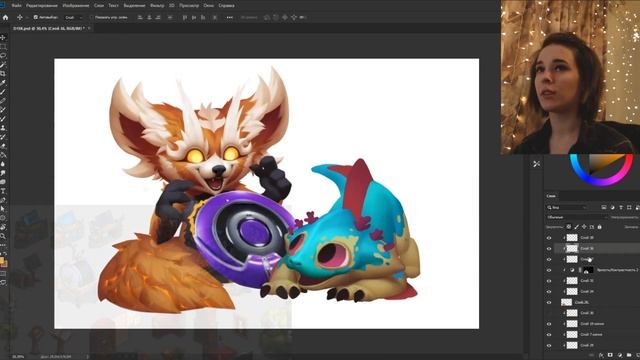
Task: Open the Фильтр menu
Action: point(157,6)
